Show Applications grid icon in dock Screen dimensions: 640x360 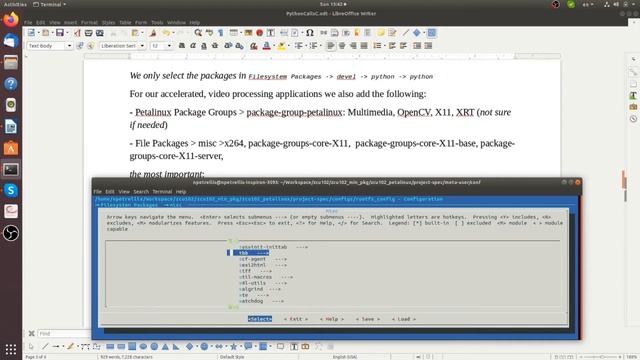(x=11, y=349)
